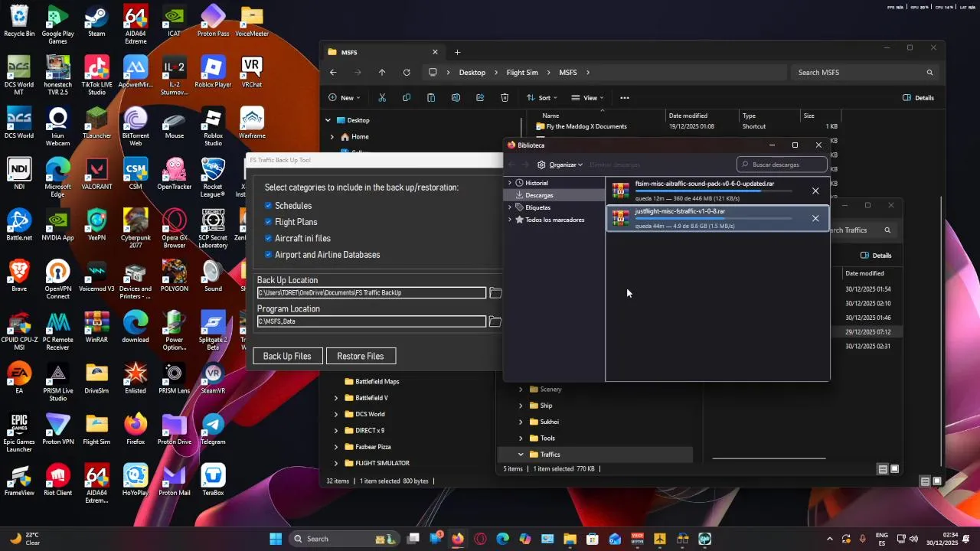Viewport: 980px width, 551px height.
Task: Open Telegram desktop icon
Action: (213, 429)
